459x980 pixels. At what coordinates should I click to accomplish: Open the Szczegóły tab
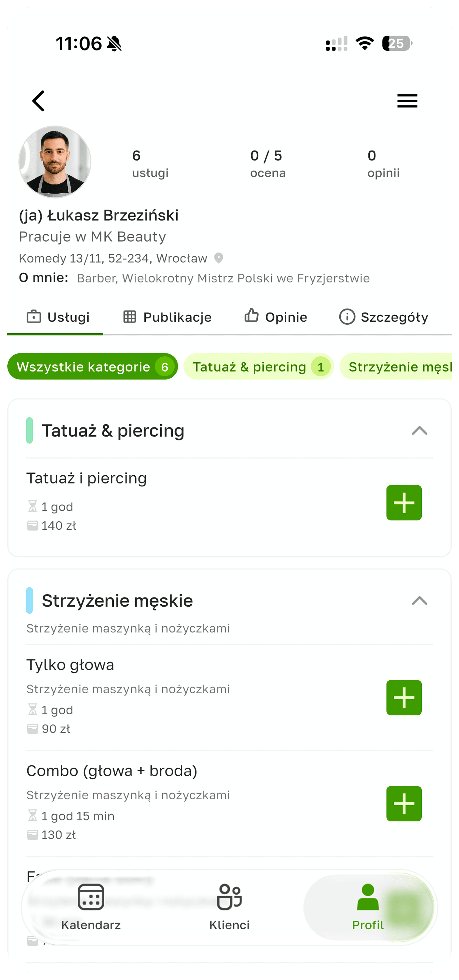(x=384, y=317)
